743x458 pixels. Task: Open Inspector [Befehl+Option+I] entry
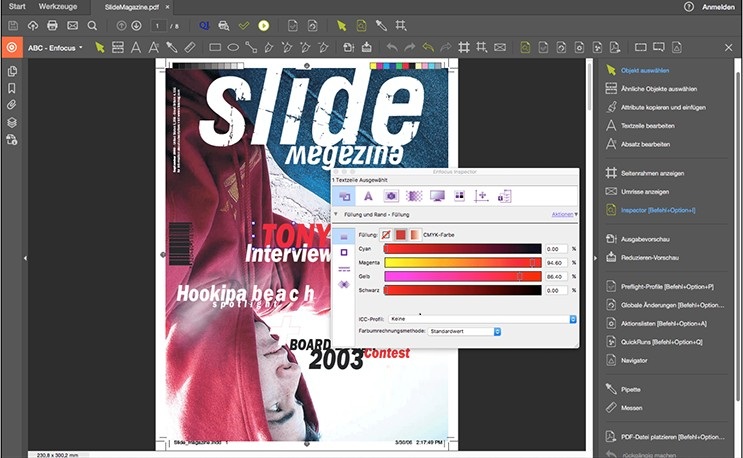point(658,210)
